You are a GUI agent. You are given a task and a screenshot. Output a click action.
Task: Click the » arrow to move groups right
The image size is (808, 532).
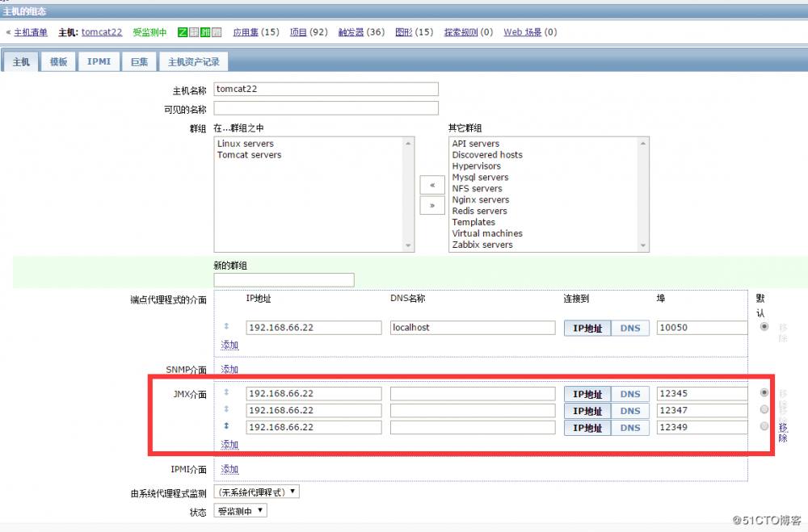[x=431, y=206]
